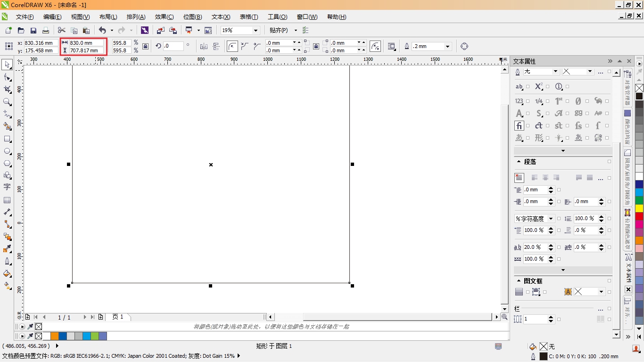
Task: Check the box beside 20.0 % character spacing
Action: tap(559, 247)
